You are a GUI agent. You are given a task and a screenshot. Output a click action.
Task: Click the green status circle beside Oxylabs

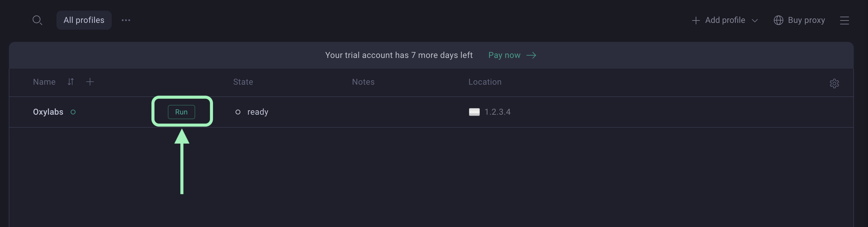pos(73,112)
